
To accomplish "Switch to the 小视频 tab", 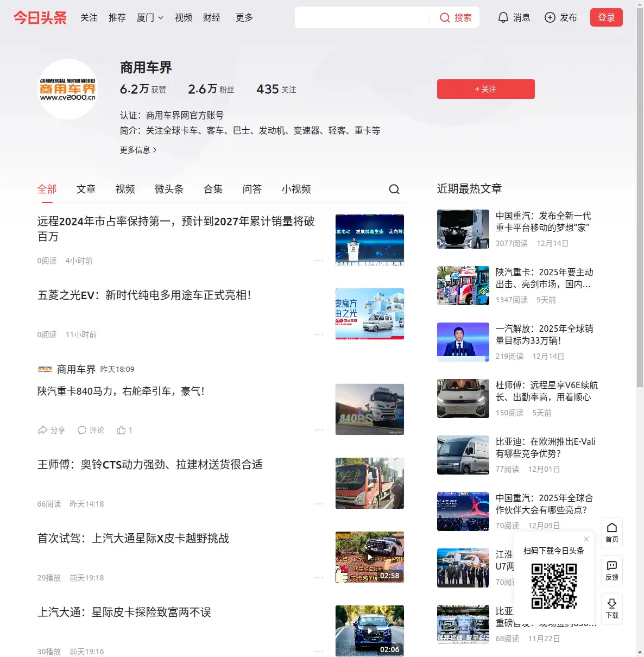I will click(296, 189).
